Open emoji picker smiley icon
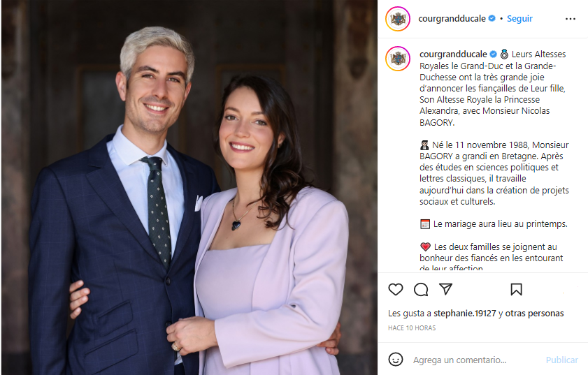This screenshot has height=375, width=588. pos(395,359)
